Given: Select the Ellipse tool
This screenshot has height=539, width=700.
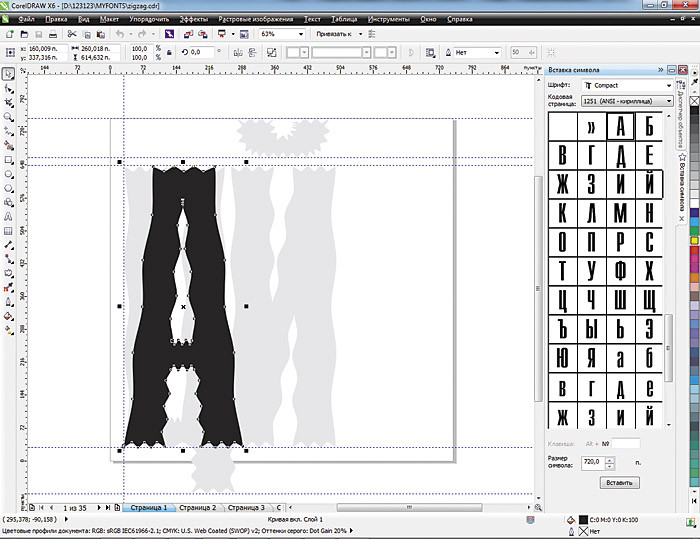Looking at the screenshot, I should [8, 174].
